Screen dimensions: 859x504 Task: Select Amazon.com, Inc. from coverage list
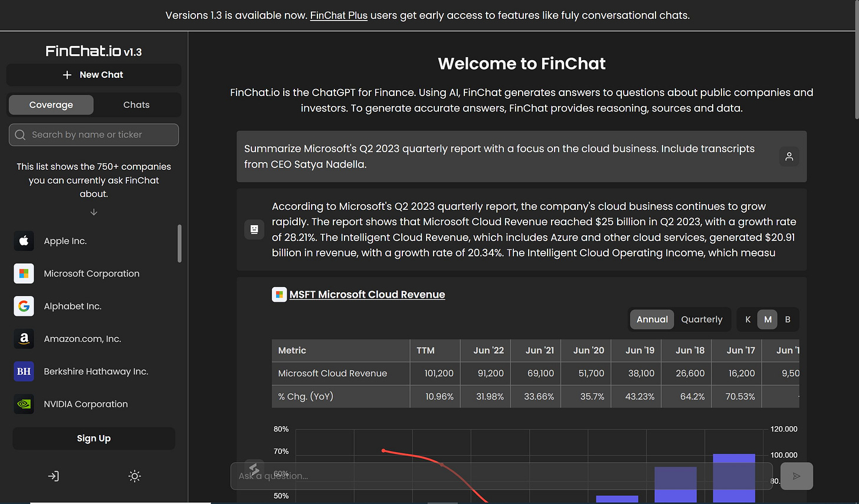(x=94, y=338)
